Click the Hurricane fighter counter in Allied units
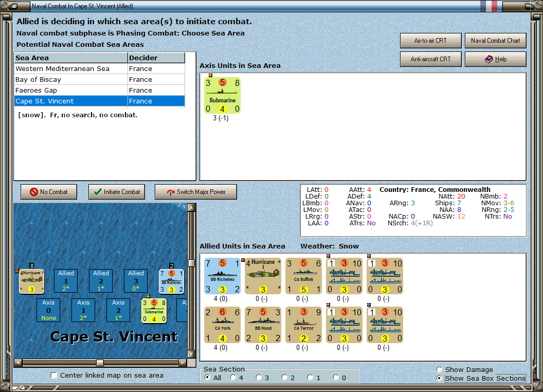 tap(262, 276)
